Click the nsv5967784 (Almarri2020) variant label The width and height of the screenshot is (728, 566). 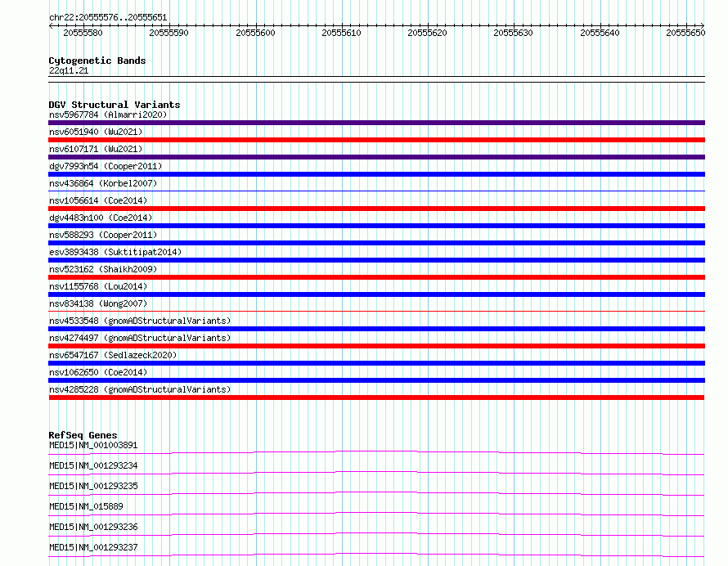pos(108,115)
